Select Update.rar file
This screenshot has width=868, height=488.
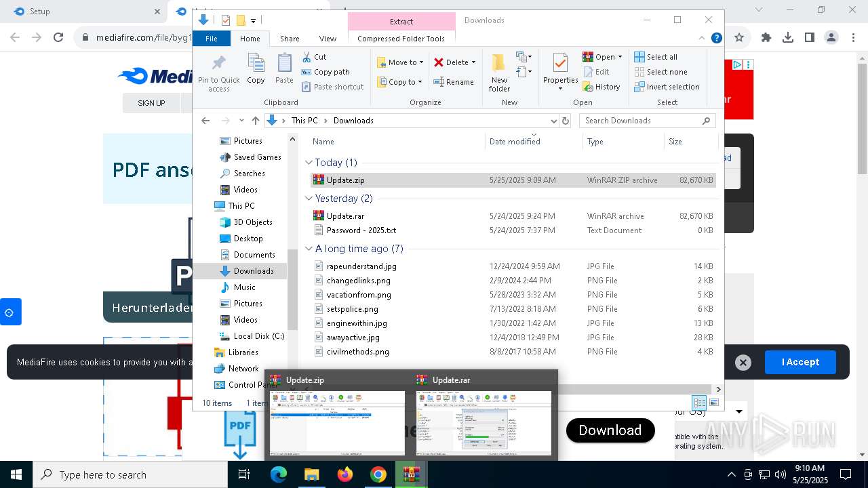[x=513, y=216]
